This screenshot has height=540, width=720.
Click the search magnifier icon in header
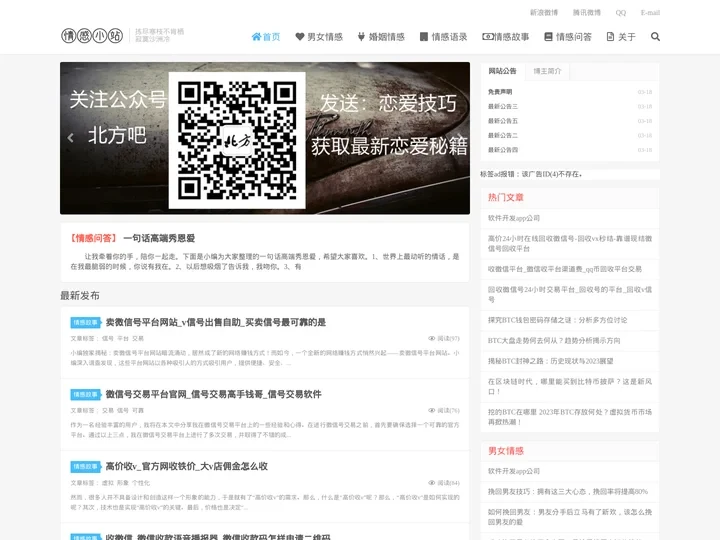[x=655, y=37]
